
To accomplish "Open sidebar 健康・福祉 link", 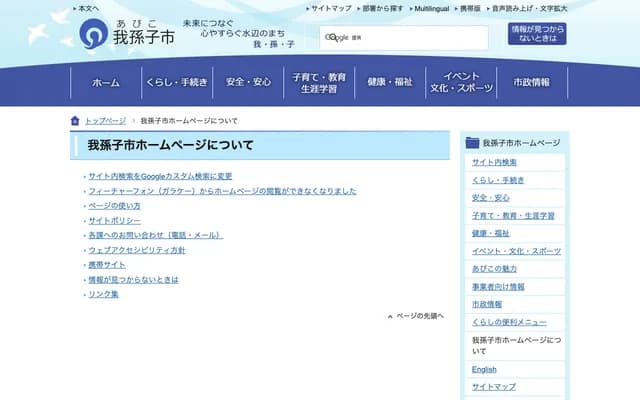I will coord(491,233).
